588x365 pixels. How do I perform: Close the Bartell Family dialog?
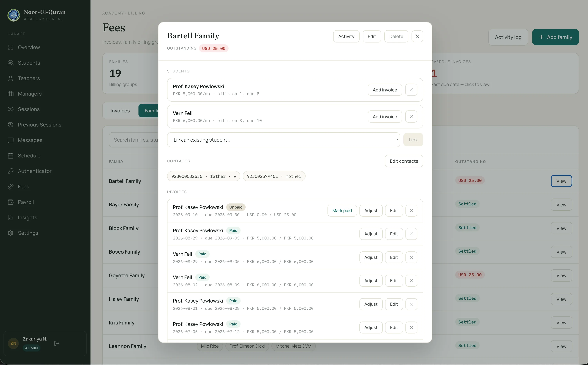pos(417,36)
